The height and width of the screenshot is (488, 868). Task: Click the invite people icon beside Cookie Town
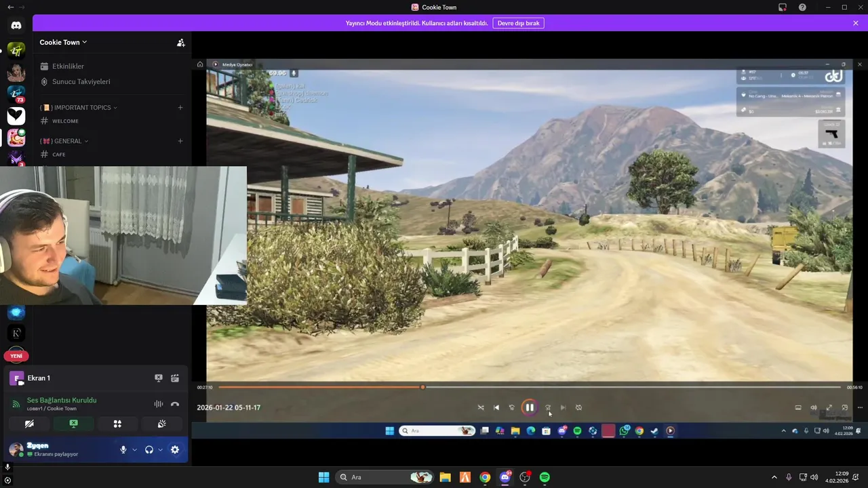pos(180,42)
